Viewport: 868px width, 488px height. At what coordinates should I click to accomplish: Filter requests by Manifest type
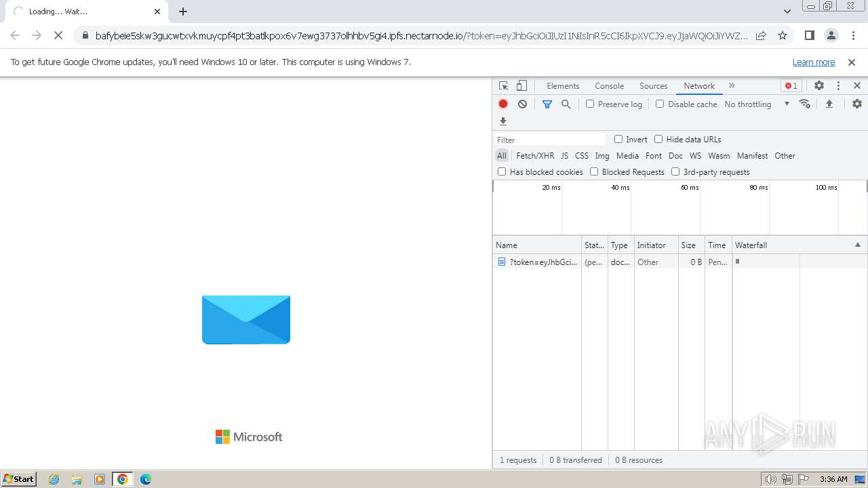(x=752, y=156)
